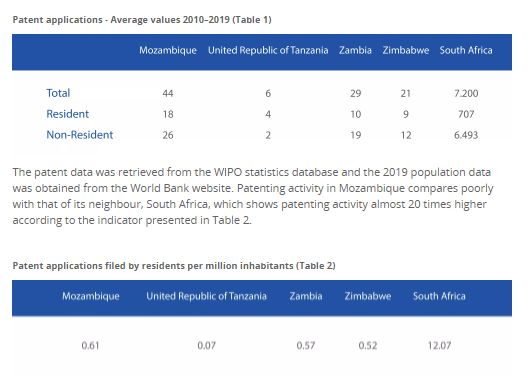Click South Africa total value 7.200
Image resolution: width=531 pixels, height=378 pixels.
point(466,93)
